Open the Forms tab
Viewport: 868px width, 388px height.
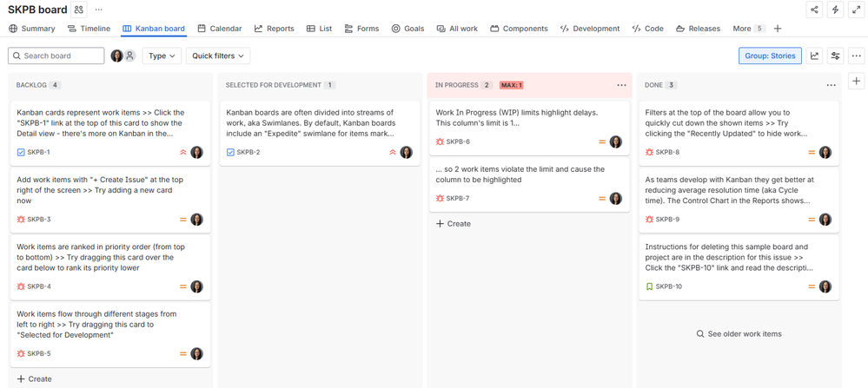point(362,29)
